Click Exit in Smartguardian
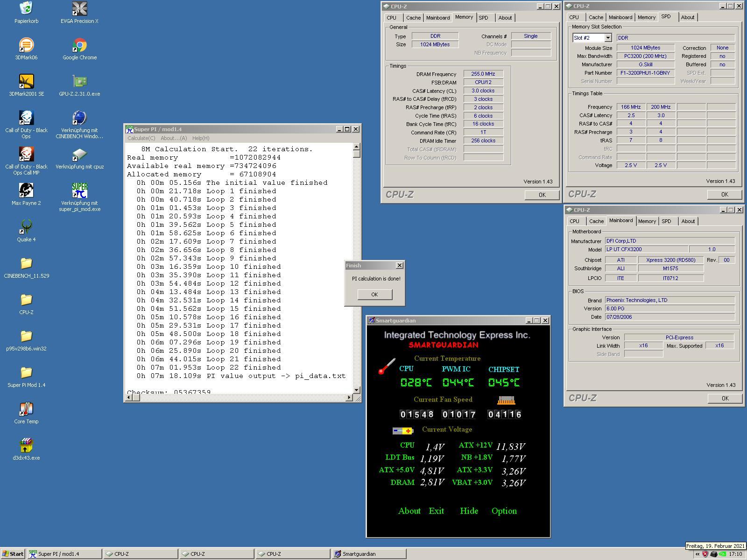 [437, 511]
